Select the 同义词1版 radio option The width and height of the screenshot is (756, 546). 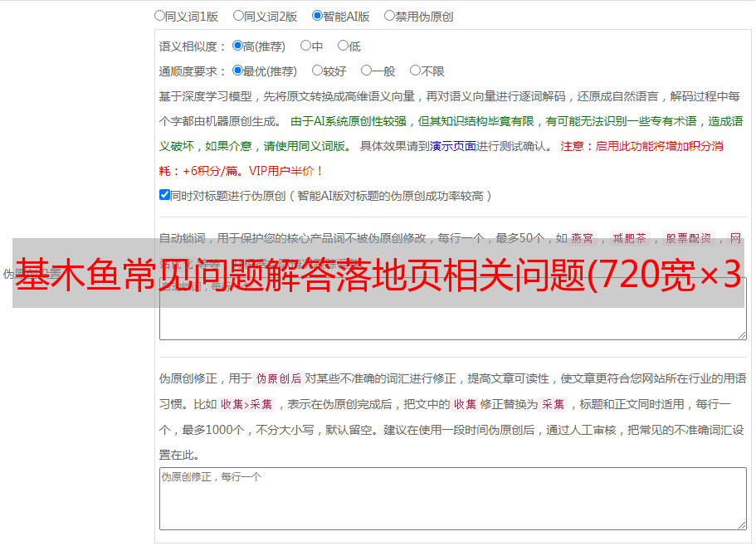(159, 16)
